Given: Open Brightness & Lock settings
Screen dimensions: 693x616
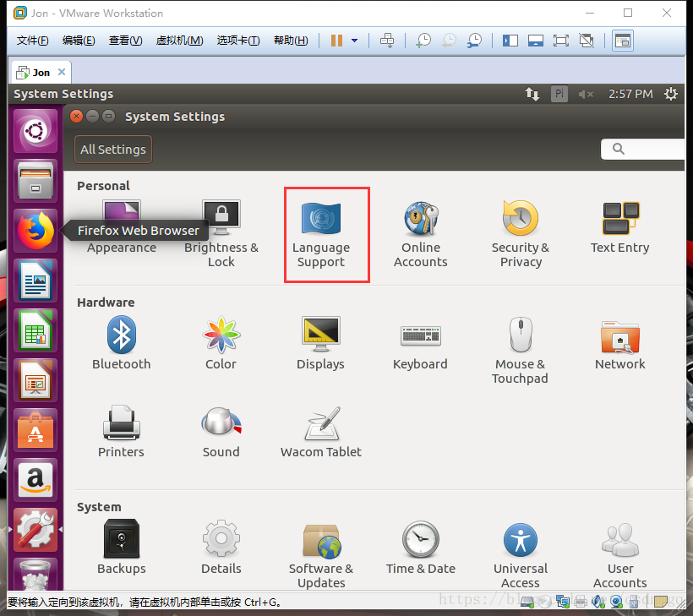Looking at the screenshot, I should point(221,235).
